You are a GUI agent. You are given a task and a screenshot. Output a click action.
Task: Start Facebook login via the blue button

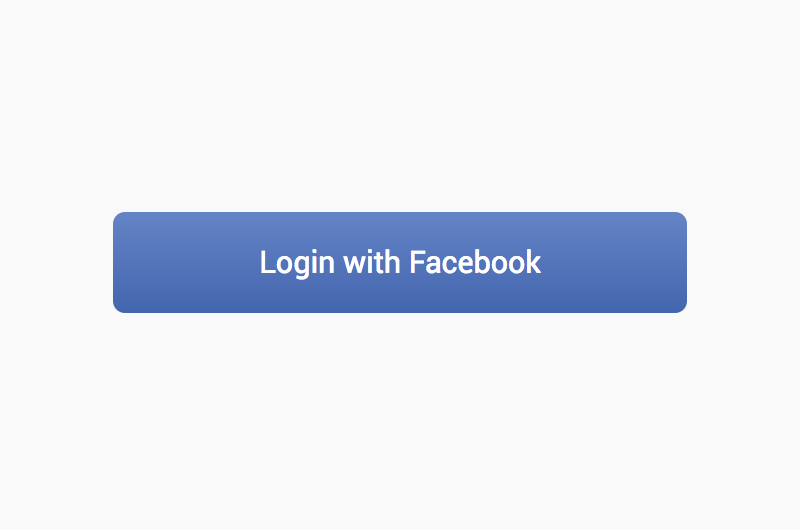[x=400, y=262]
